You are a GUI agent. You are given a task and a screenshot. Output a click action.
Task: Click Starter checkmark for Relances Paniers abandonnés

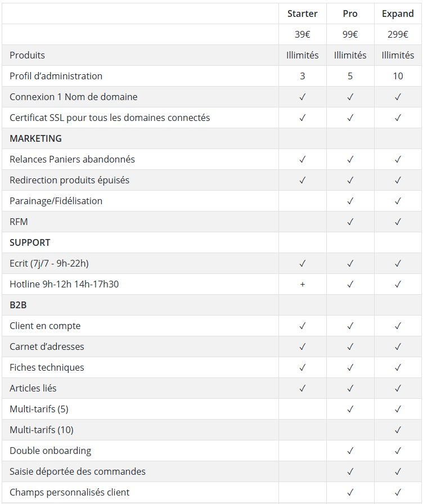(x=302, y=159)
